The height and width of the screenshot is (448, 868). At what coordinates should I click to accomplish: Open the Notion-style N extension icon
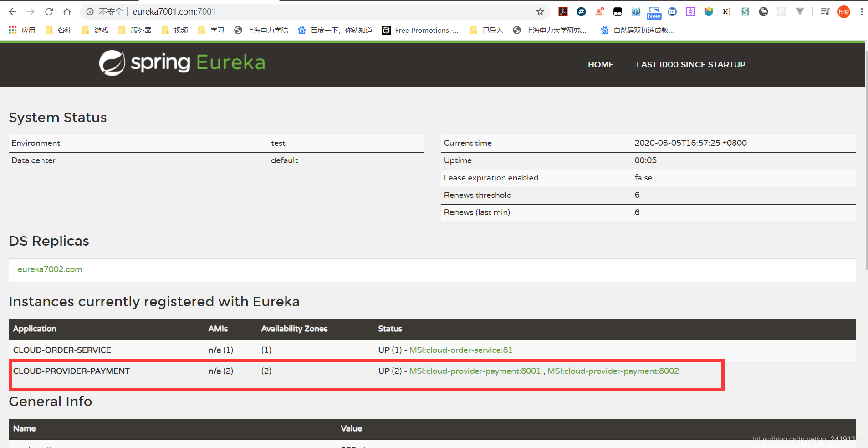727,12
